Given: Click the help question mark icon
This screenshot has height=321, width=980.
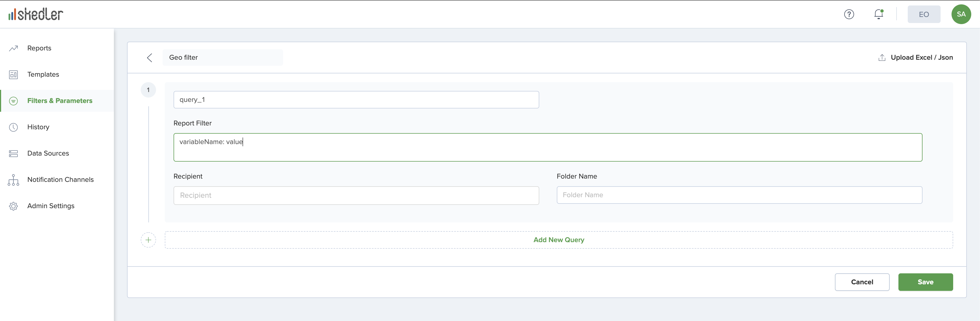Looking at the screenshot, I should (x=849, y=15).
